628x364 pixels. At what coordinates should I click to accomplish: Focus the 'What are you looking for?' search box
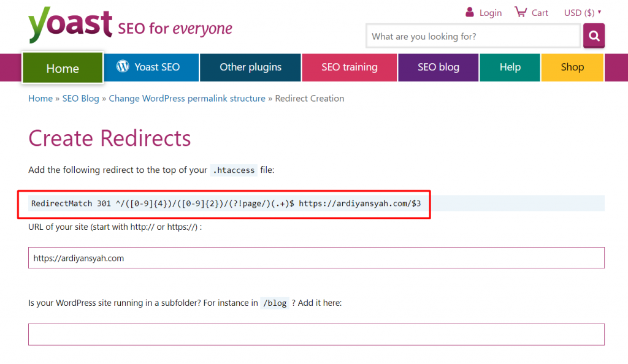(473, 36)
